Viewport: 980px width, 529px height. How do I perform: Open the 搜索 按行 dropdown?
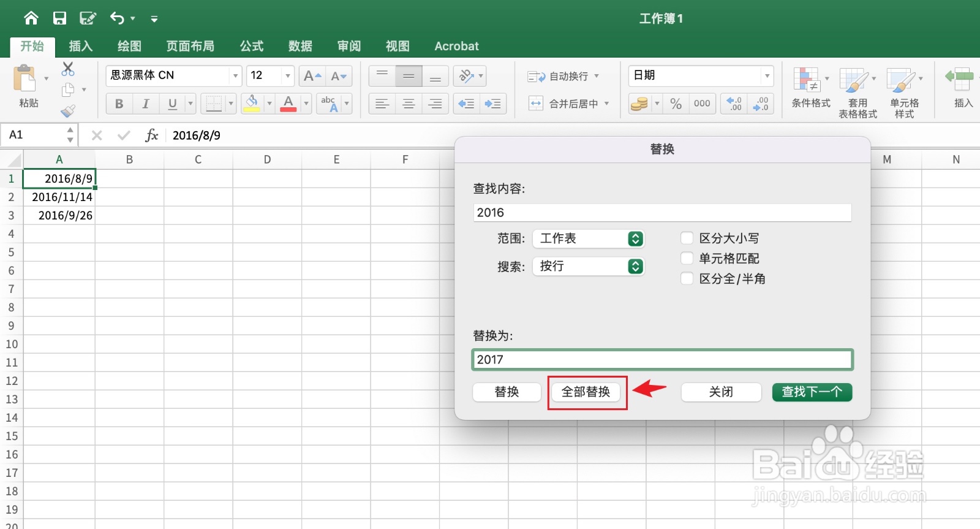tap(589, 266)
